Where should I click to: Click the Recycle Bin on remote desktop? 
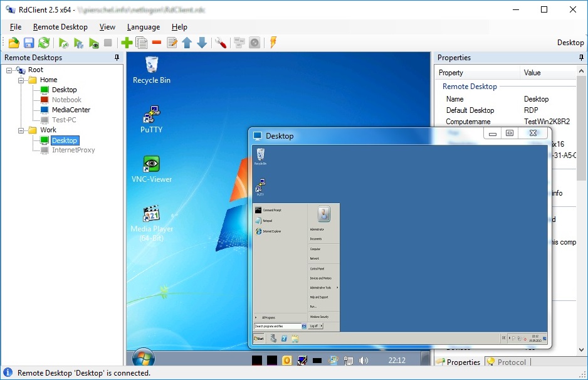tap(152, 70)
